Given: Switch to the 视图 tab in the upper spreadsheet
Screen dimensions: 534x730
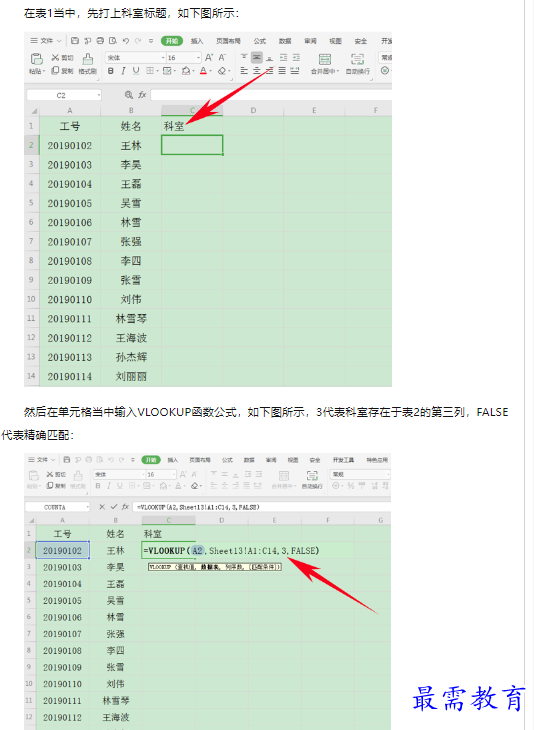Looking at the screenshot, I should click(335, 41).
